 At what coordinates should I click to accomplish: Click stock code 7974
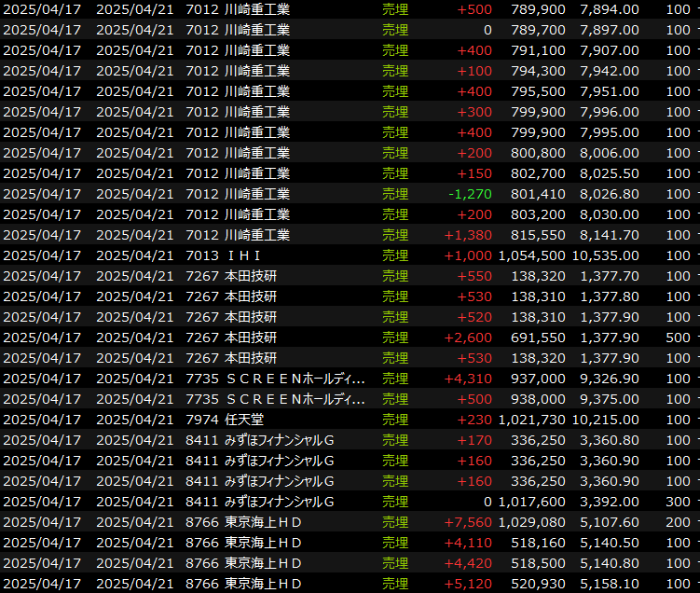pyautogui.click(x=202, y=420)
